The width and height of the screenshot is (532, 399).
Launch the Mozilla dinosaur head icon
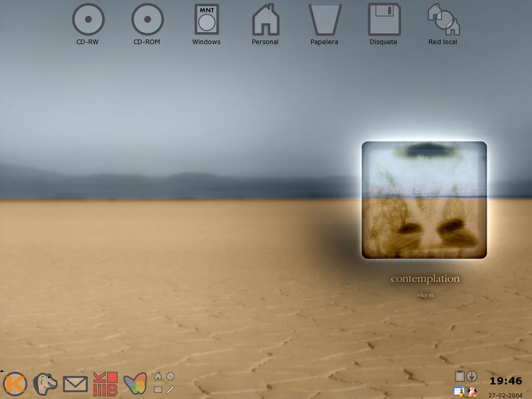coord(45,384)
